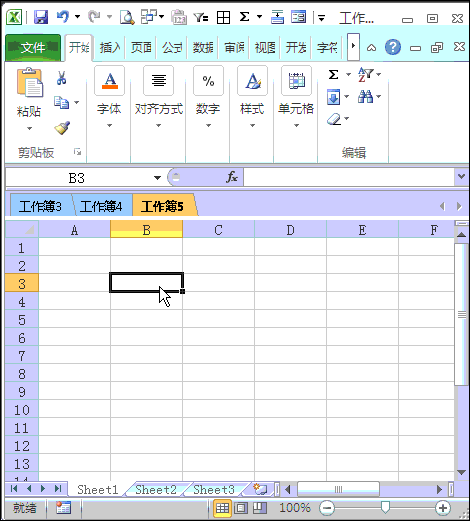Click the Clear eraser icon
Image resolution: width=470 pixels, height=521 pixels.
pos(334,119)
